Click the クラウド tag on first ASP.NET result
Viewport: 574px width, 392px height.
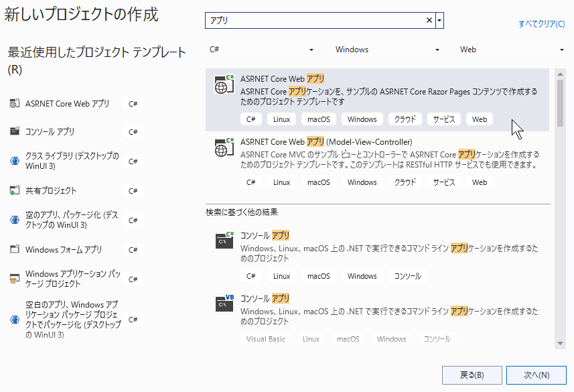[x=405, y=119]
